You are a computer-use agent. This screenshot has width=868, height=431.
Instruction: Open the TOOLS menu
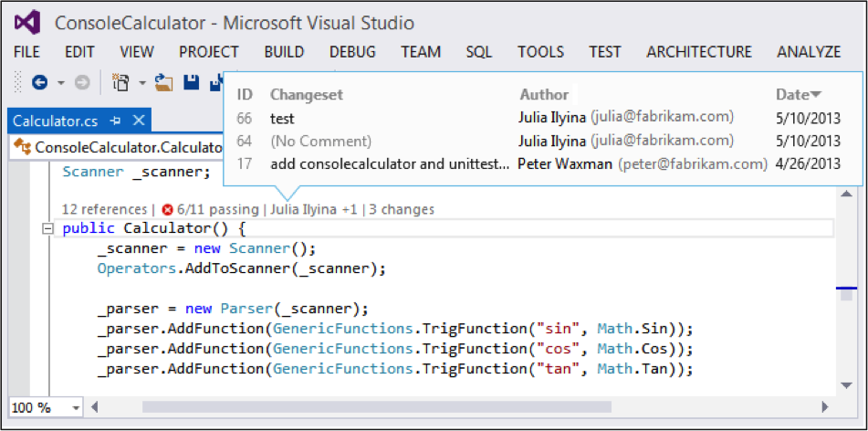click(541, 52)
